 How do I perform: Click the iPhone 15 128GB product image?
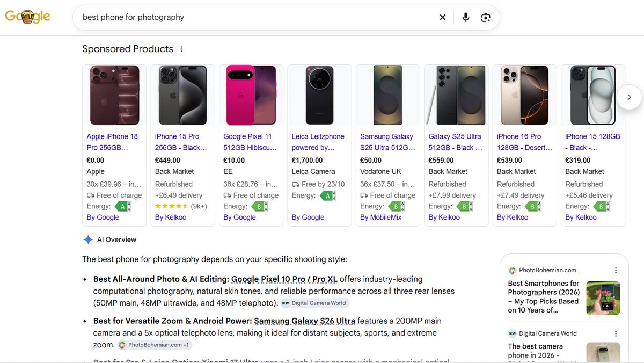click(593, 95)
